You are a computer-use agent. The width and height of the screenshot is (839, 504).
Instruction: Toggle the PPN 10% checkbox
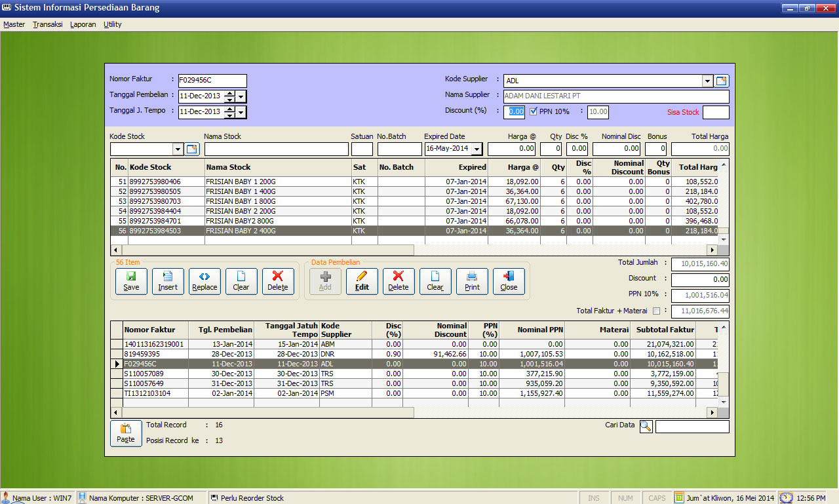tap(534, 111)
